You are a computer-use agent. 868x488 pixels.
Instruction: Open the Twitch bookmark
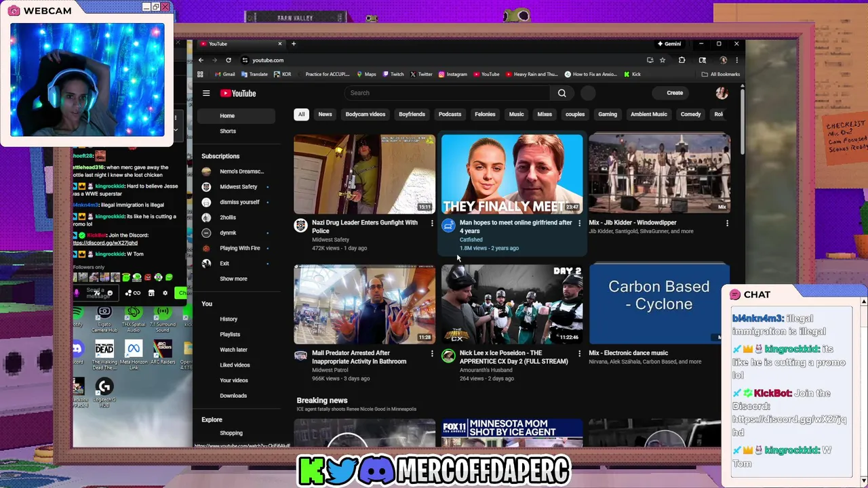point(393,75)
